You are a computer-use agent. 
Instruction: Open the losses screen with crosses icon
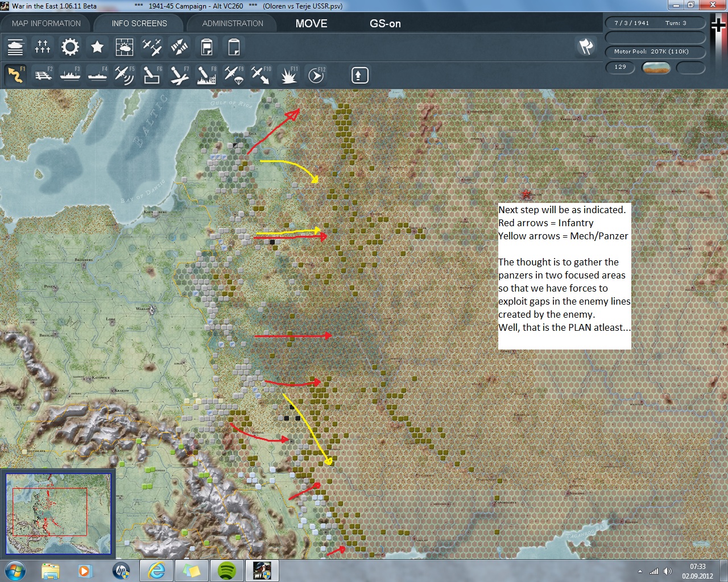[x=43, y=47]
